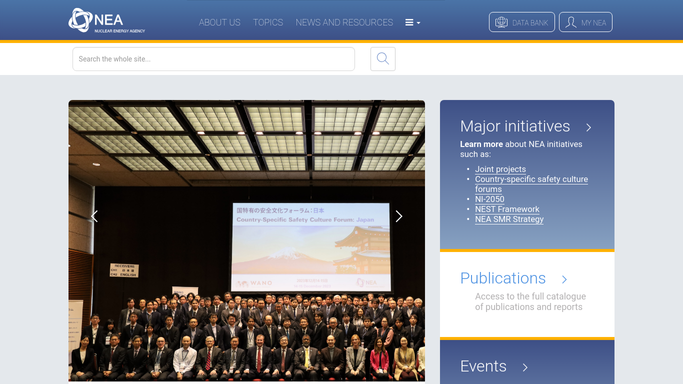The width and height of the screenshot is (683, 384).
Task: Go to NEA SMR Strategy link
Action: (509, 219)
